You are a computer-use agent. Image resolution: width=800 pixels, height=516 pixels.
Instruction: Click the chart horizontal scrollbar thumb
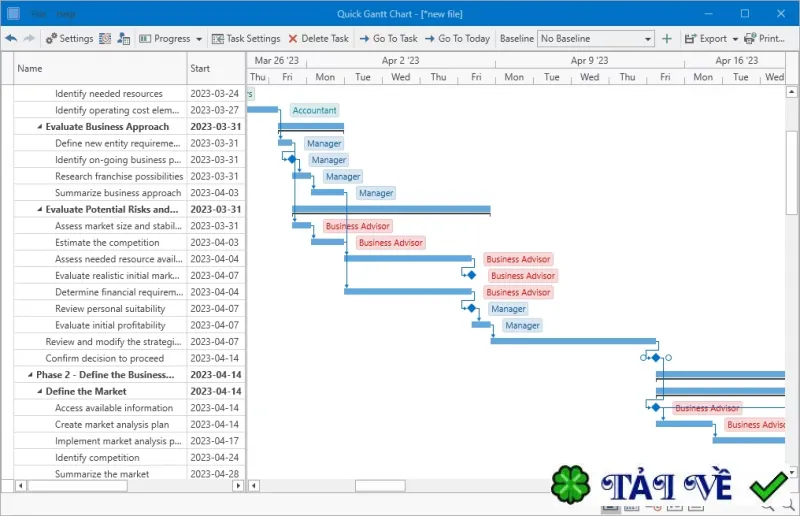point(380,486)
